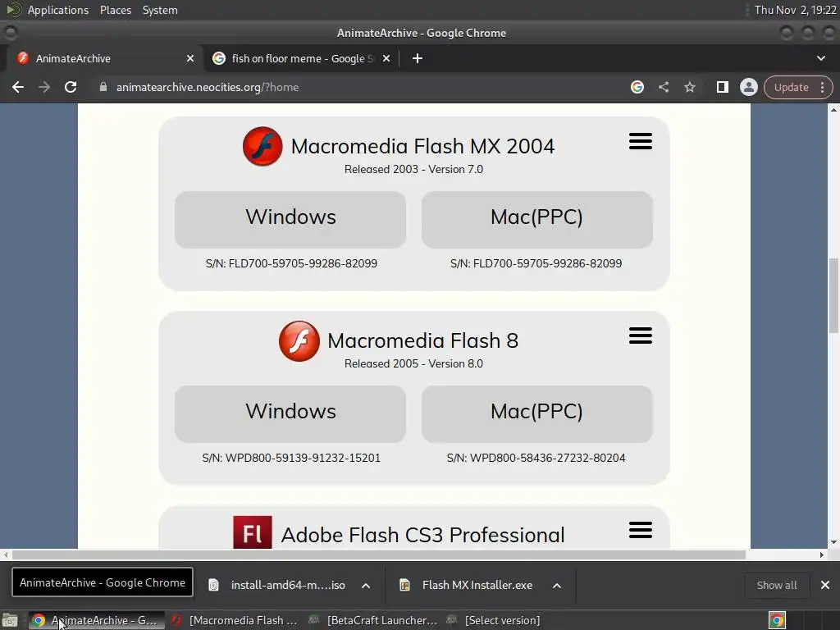Click the Adobe Flash CS3 Fl logo
The height and width of the screenshot is (630, 840).
coord(253,532)
